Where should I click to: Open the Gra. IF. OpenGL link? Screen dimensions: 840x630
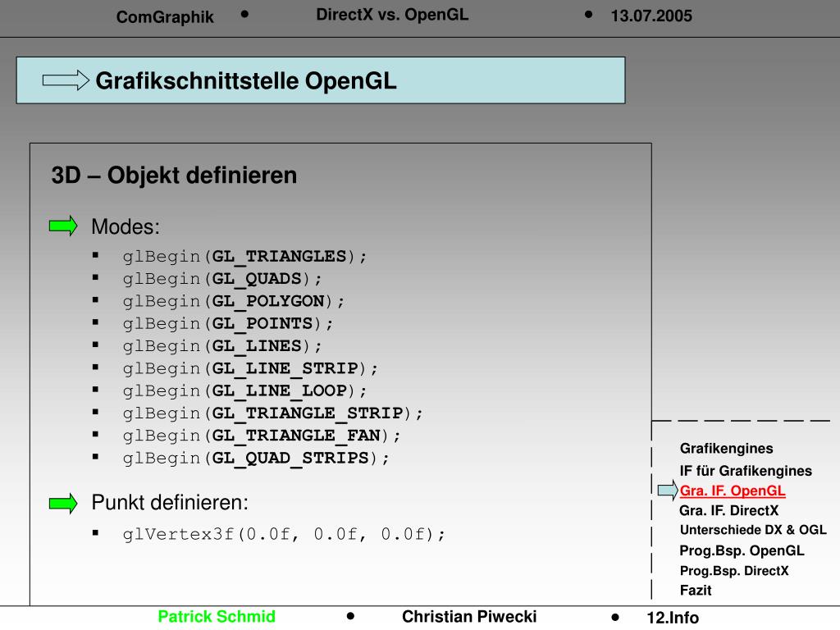733,491
